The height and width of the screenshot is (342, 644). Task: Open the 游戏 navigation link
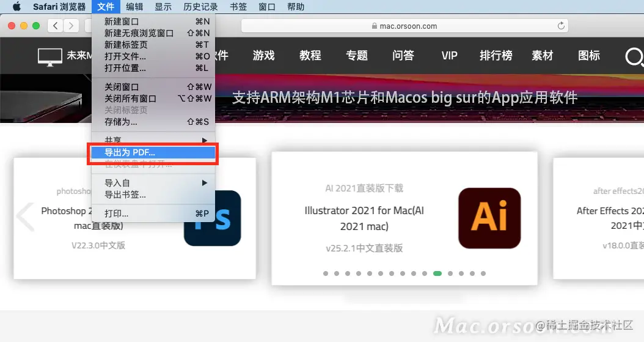264,56
